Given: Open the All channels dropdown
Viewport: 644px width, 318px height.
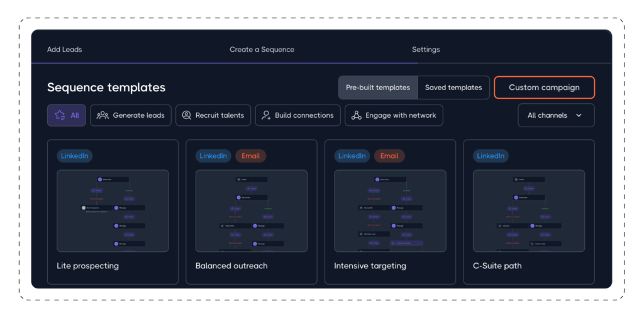Looking at the screenshot, I should click(556, 115).
